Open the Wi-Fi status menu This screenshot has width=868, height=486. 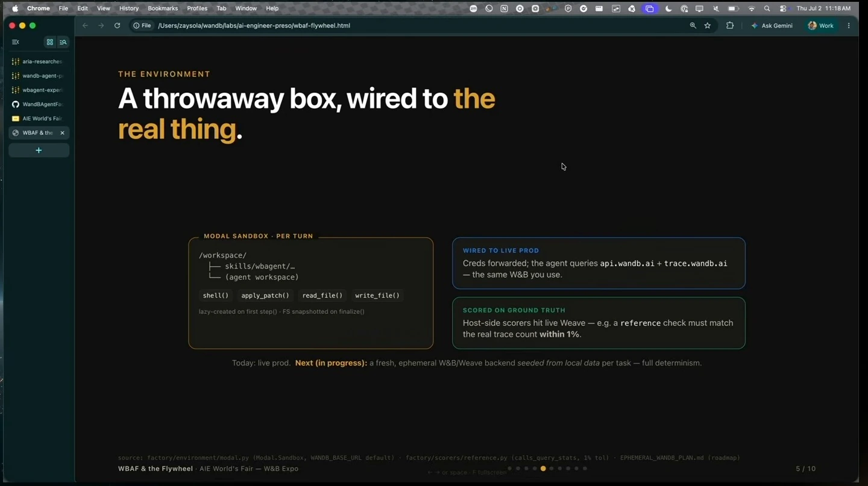(x=752, y=8)
